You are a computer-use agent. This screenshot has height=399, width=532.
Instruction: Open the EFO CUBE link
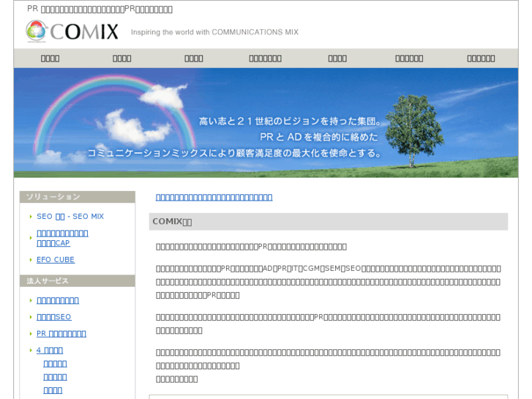pos(56,259)
